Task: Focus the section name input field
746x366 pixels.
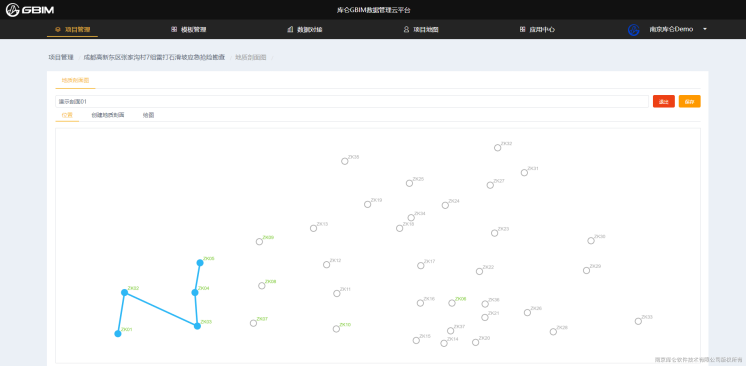Action: 352,101
